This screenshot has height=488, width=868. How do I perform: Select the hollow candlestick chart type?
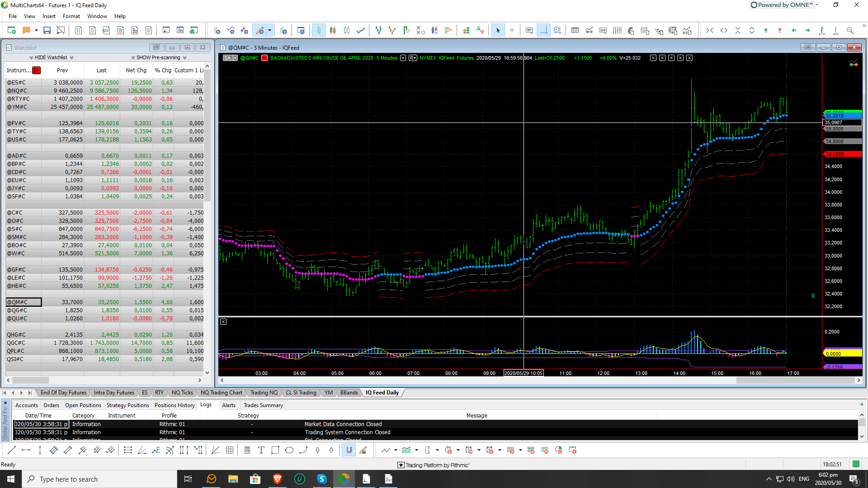[347, 30]
